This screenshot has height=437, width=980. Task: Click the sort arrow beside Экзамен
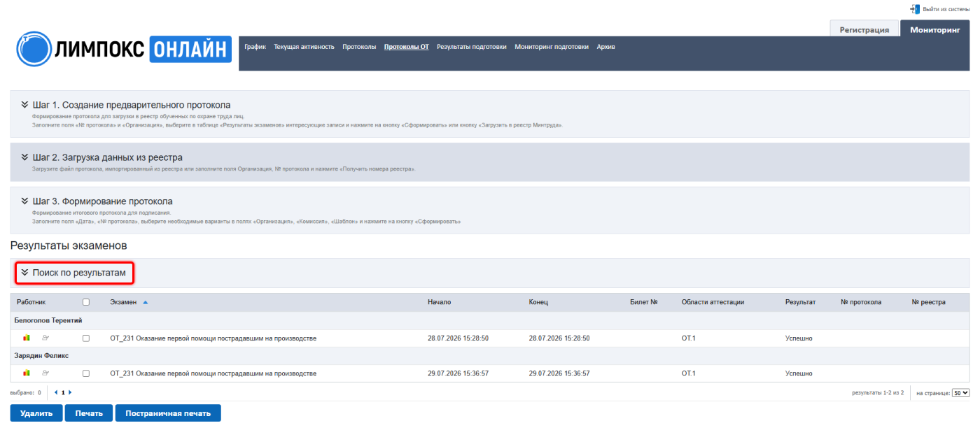point(146,303)
